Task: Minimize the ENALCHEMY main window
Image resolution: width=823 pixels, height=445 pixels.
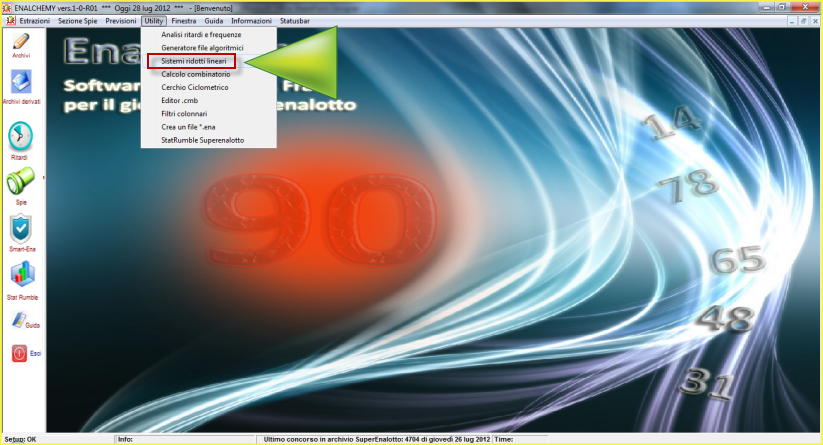Action: (767, 7)
